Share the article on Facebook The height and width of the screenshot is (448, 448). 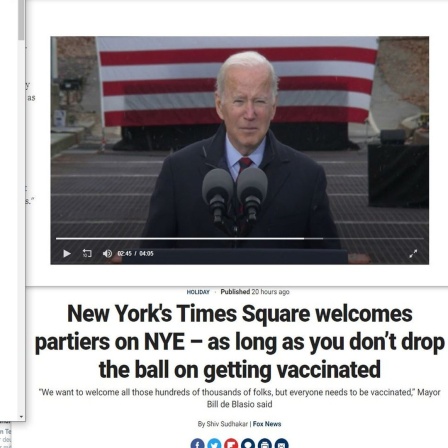pyautogui.click(x=197, y=444)
